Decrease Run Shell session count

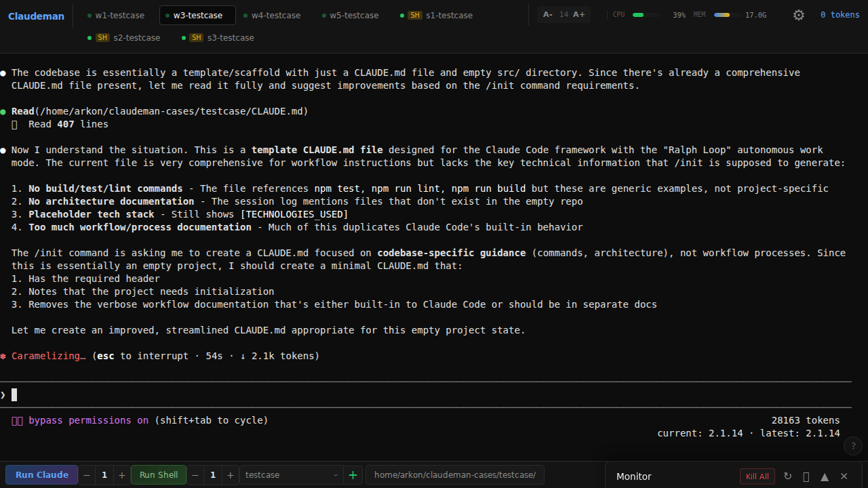(x=195, y=475)
